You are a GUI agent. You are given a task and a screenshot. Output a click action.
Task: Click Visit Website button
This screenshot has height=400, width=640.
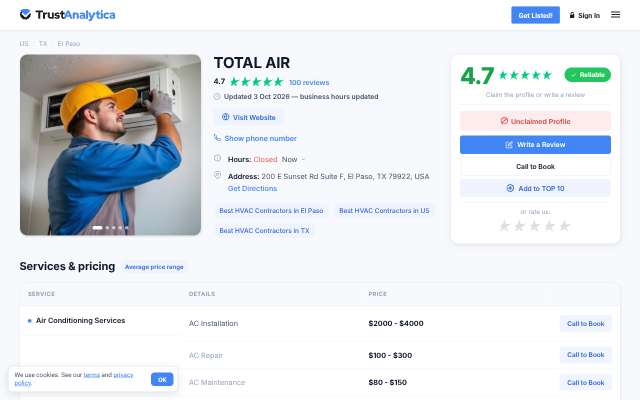point(249,117)
